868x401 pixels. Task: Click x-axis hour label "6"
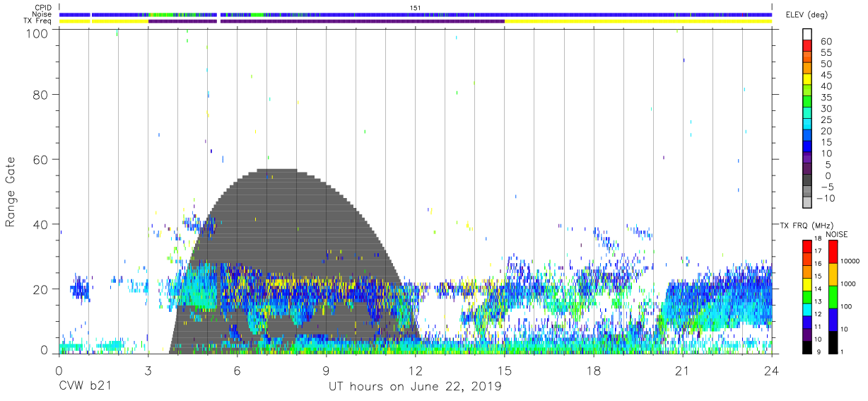point(237,370)
